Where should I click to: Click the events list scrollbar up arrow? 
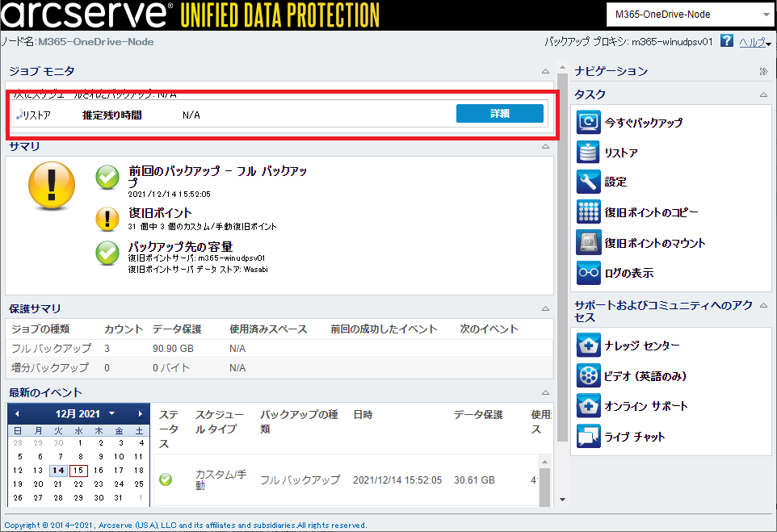544,462
